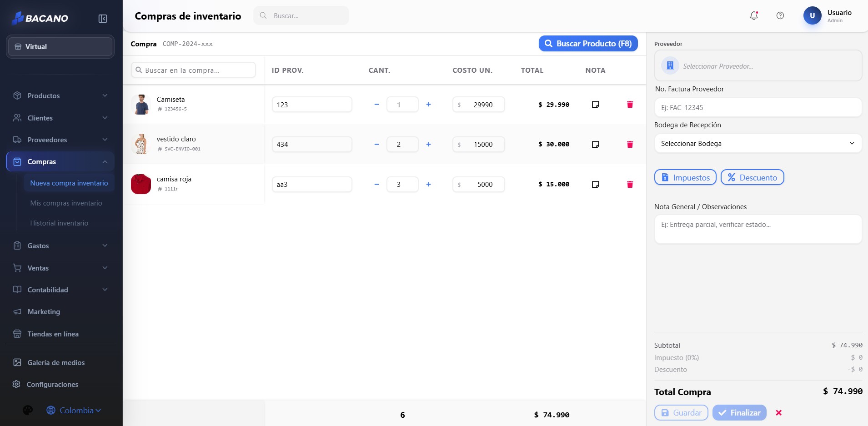868x426 pixels.
Task: Open the notifications bell icon
Action: pyautogui.click(x=754, y=15)
